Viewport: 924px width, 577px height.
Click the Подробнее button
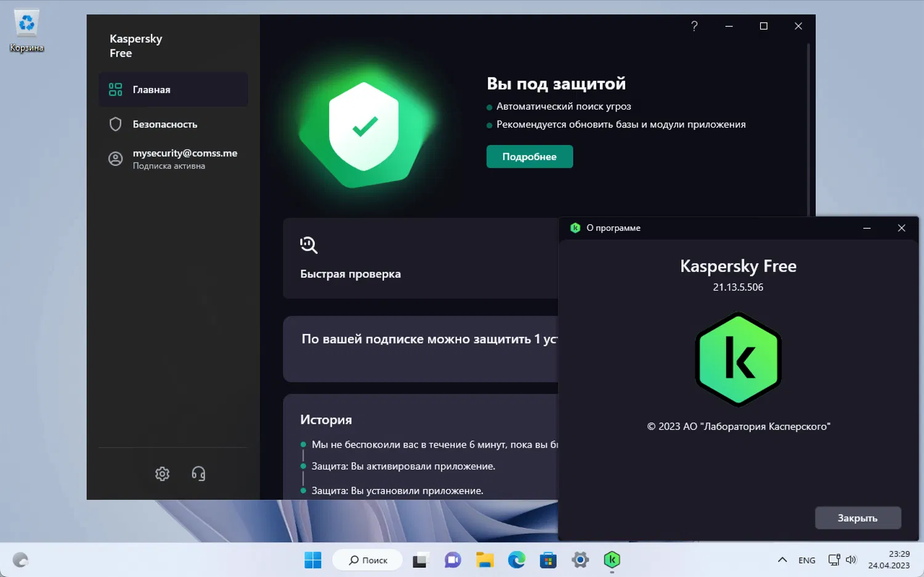pos(530,156)
